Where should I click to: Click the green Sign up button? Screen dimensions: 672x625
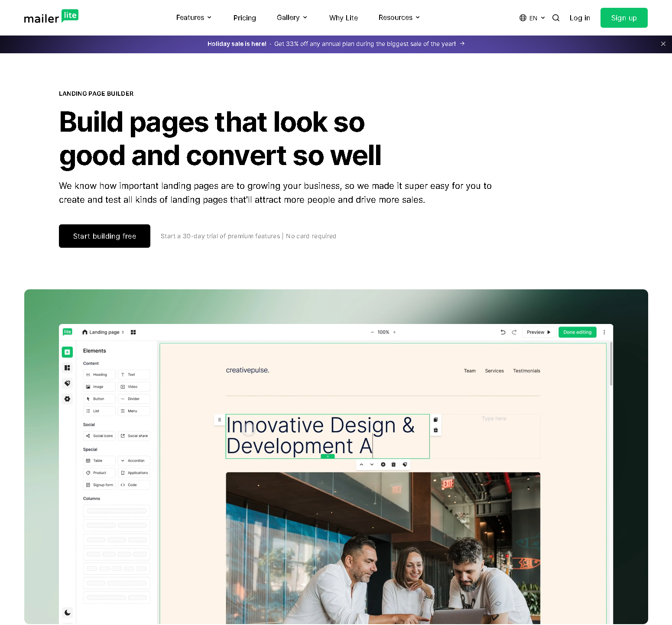(623, 18)
